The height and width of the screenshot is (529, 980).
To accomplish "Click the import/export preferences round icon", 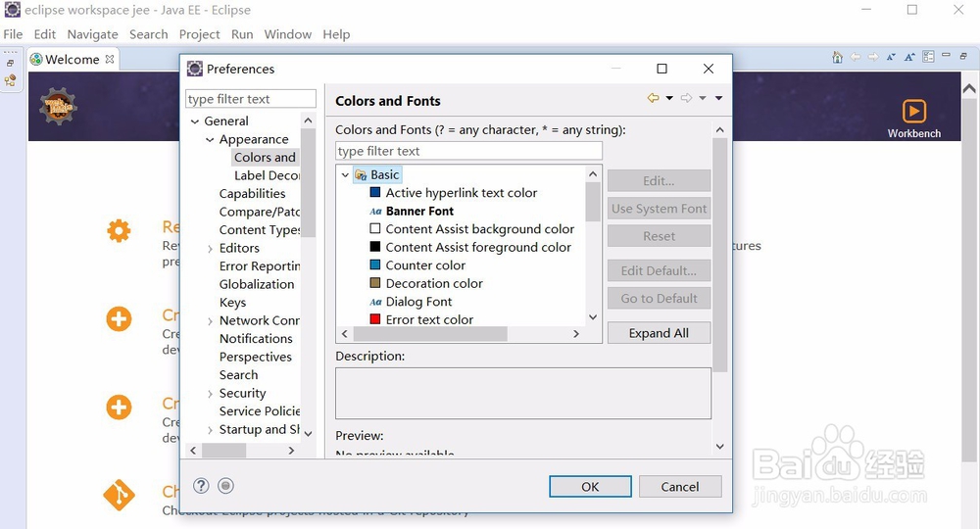I will click(225, 485).
